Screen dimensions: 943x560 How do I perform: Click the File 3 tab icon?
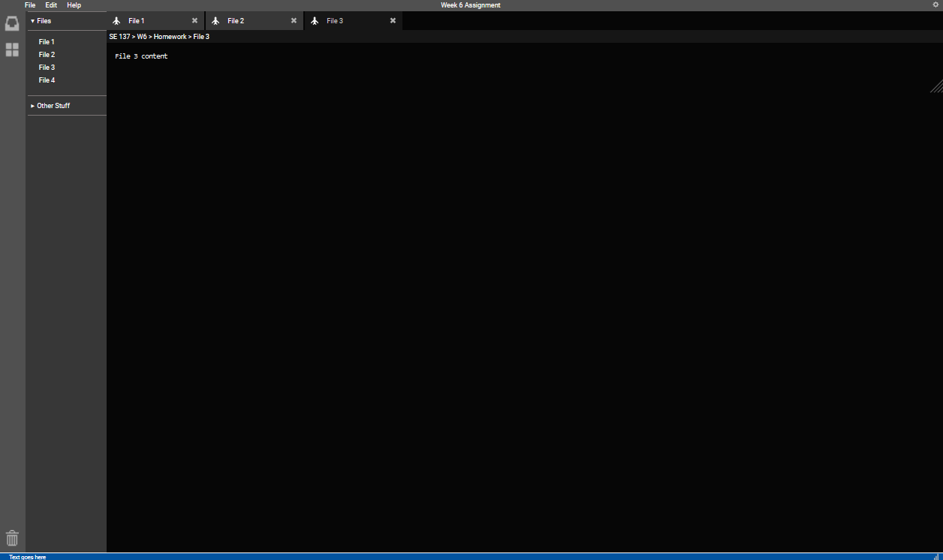[315, 21]
